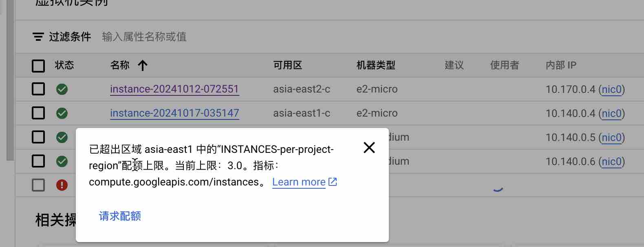The image size is (644, 247).
Task: Open the instance-20241017-035147 link
Action: coord(174,113)
